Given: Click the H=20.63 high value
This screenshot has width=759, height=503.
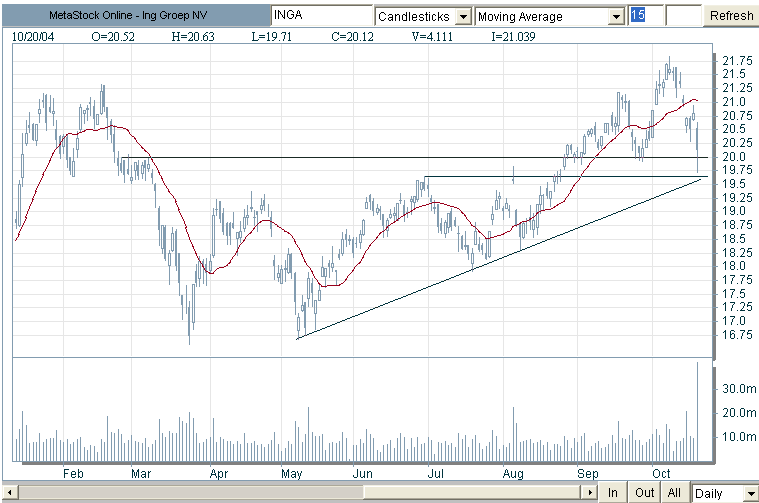Looking at the screenshot, I should [193, 37].
